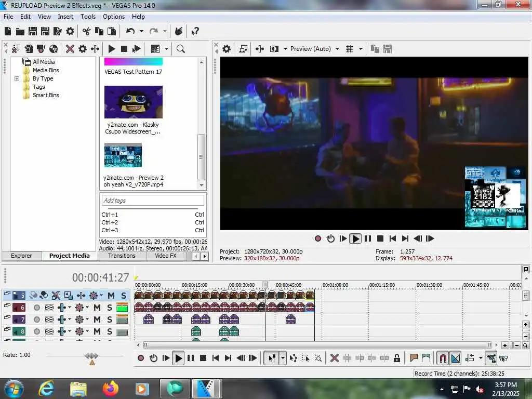The height and width of the screenshot is (399, 532).
Task: Switch to the Transitions tab
Action: (x=122, y=256)
